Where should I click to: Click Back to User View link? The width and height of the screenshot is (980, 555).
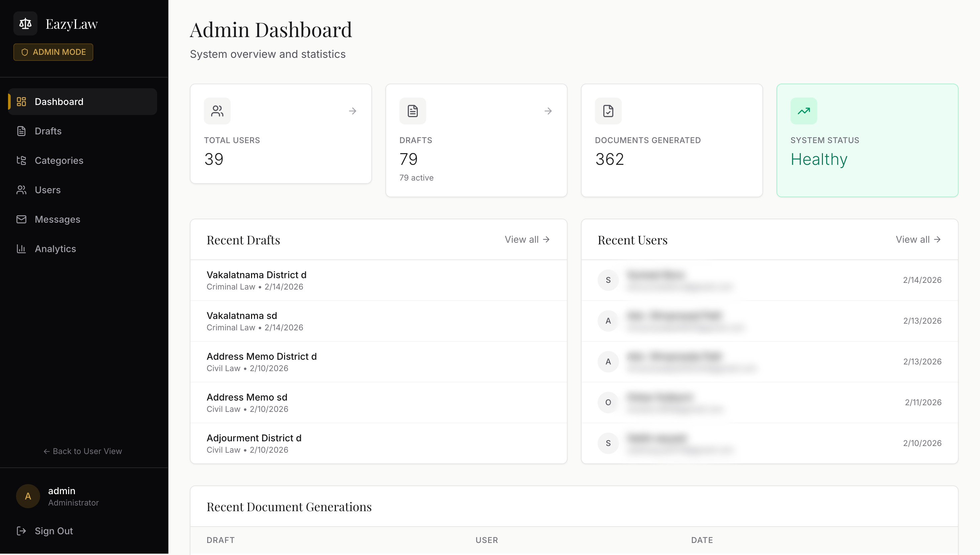tap(83, 451)
